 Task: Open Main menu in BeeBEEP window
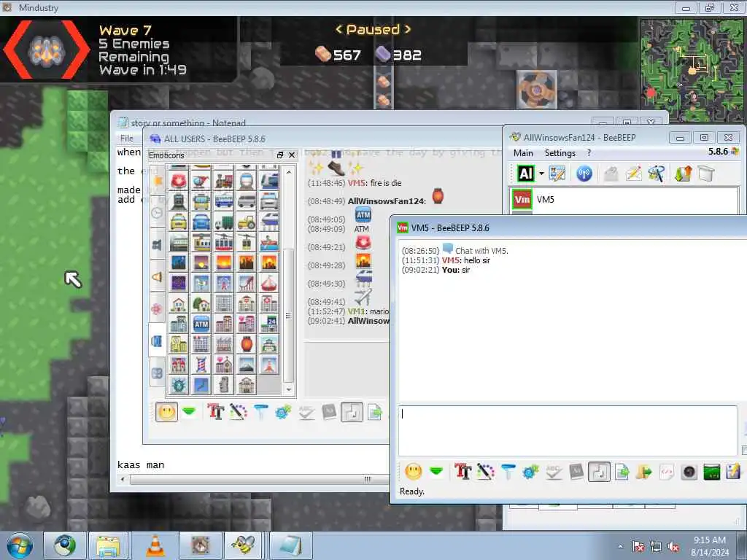tap(523, 153)
